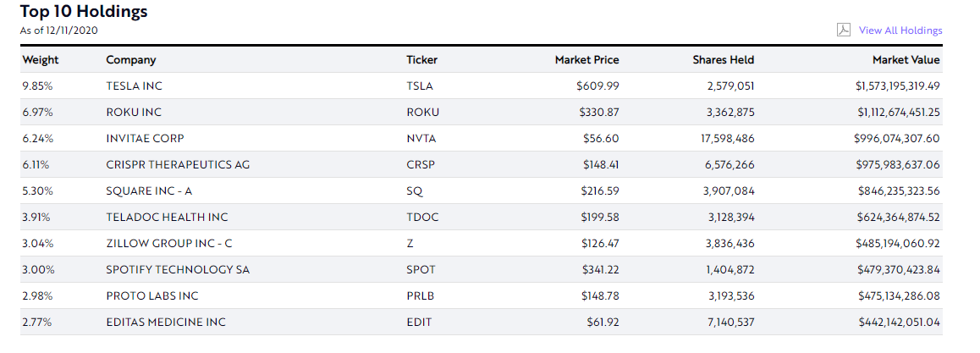Click the Market Value column header
The image size is (980, 353).
pos(906,60)
